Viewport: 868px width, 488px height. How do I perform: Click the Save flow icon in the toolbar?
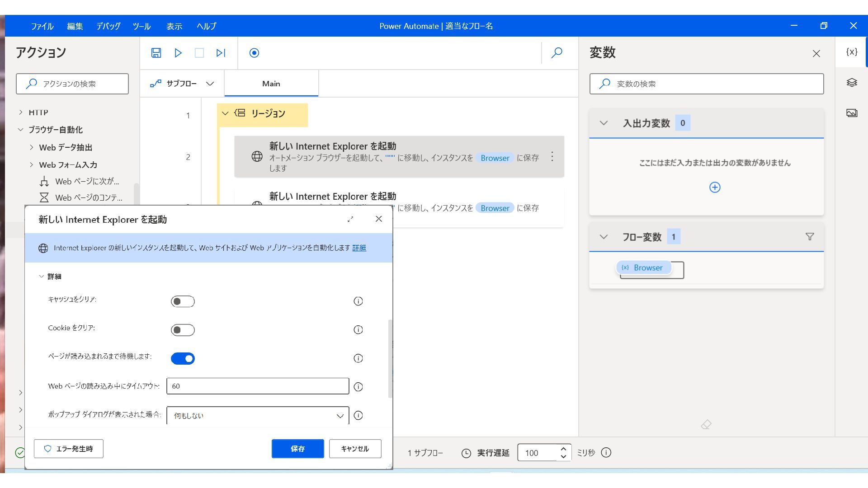(x=156, y=53)
